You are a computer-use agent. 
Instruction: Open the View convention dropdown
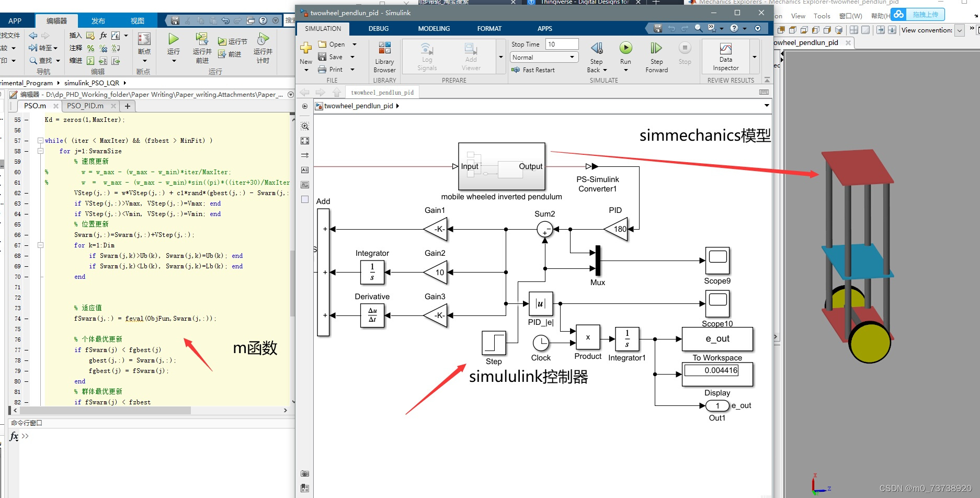point(960,30)
